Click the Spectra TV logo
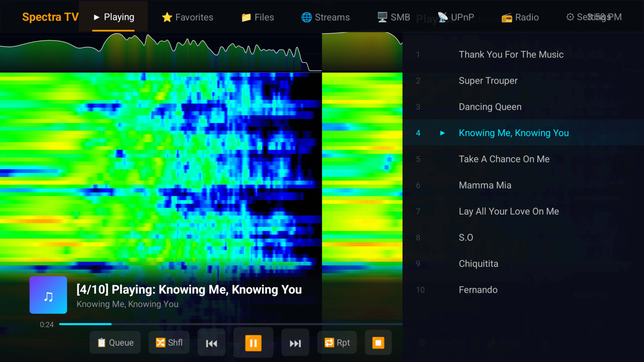 (50, 17)
